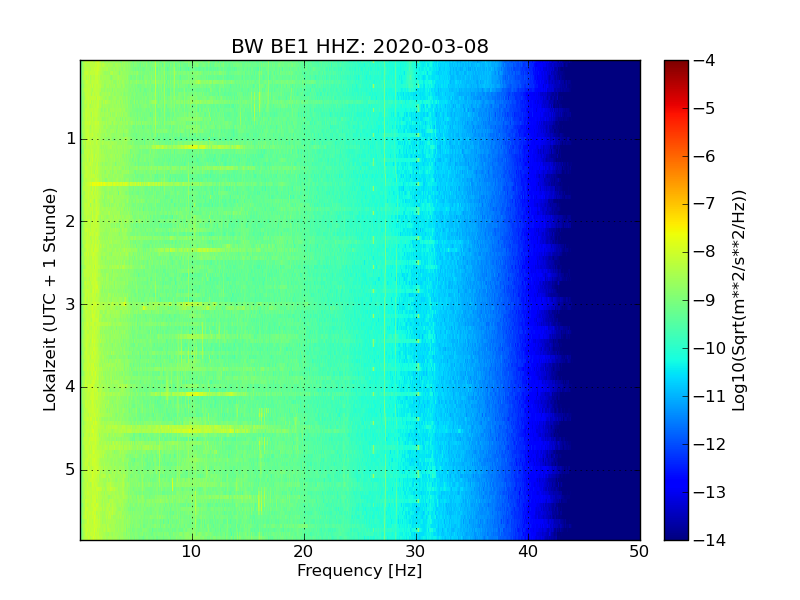Click the colorbar tick label −11
Screen dimensions: 800x600
[x=710, y=396]
